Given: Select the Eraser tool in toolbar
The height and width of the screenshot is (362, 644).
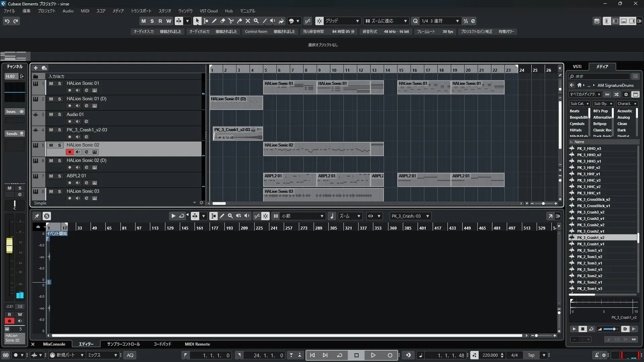Looking at the screenshot, I should click(222, 21).
